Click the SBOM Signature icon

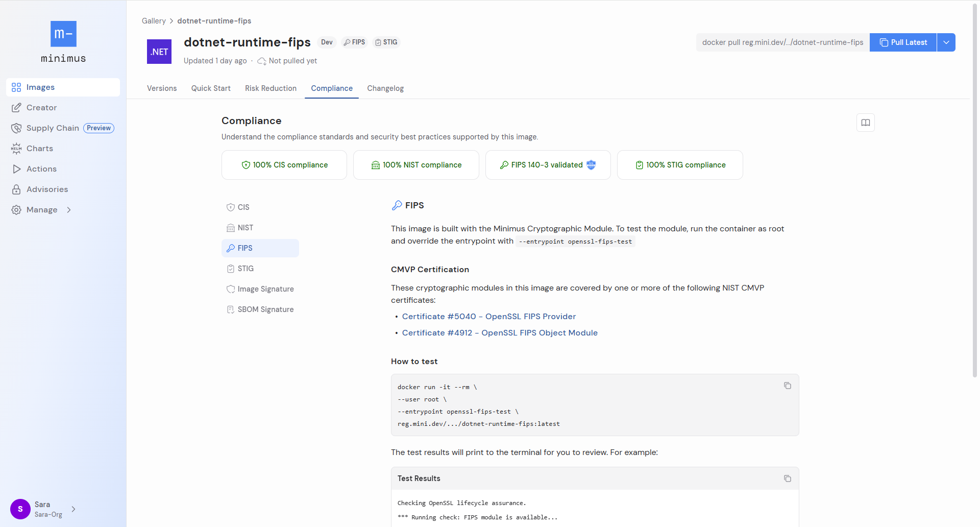pyautogui.click(x=231, y=309)
